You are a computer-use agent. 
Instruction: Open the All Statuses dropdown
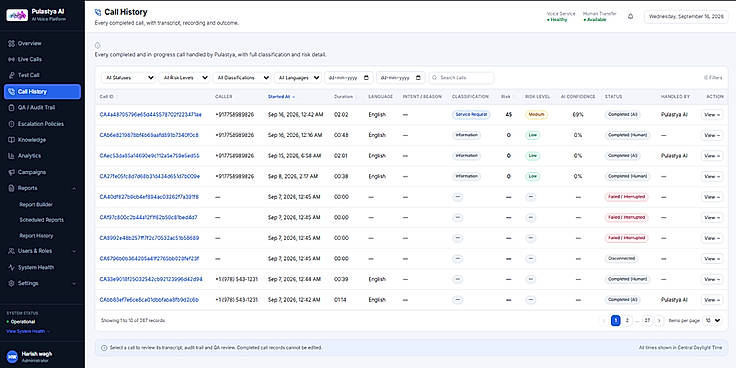tap(128, 78)
